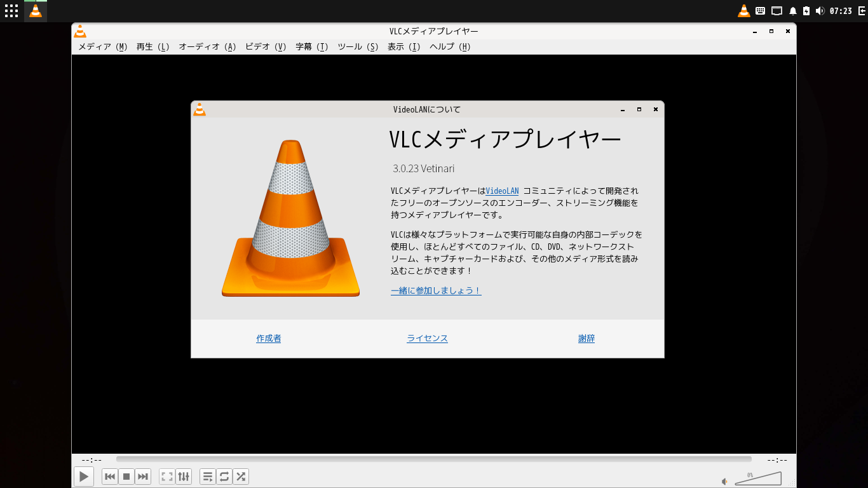868x488 pixels.
Task: Click the cone icon in the VideoLANについて title bar
Action: (200, 109)
